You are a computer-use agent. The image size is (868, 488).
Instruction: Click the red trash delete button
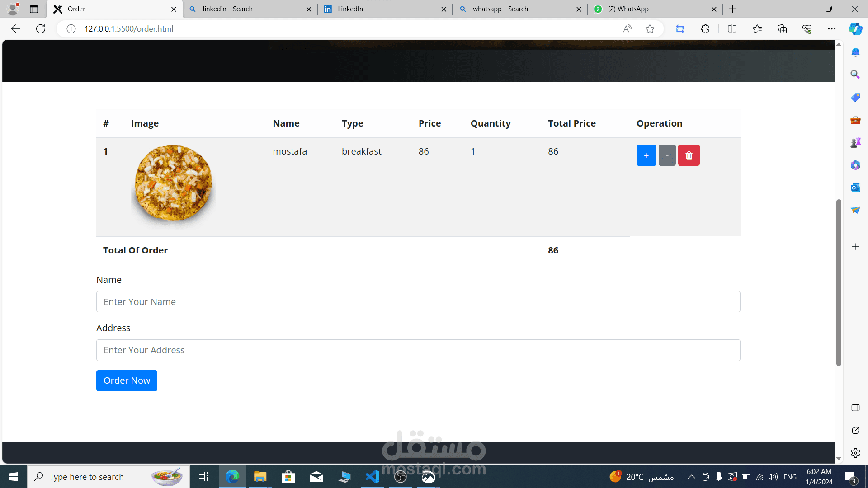point(689,155)
